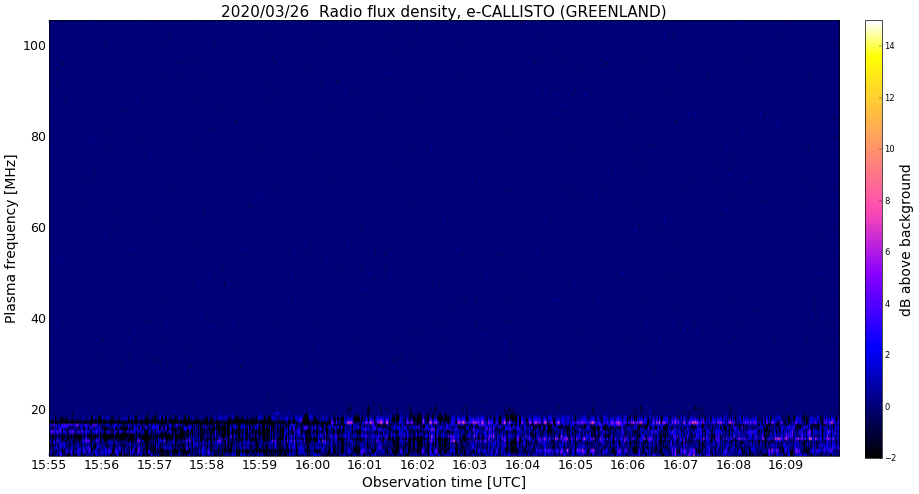Select the 16:00 time tick label

point(312,465)
